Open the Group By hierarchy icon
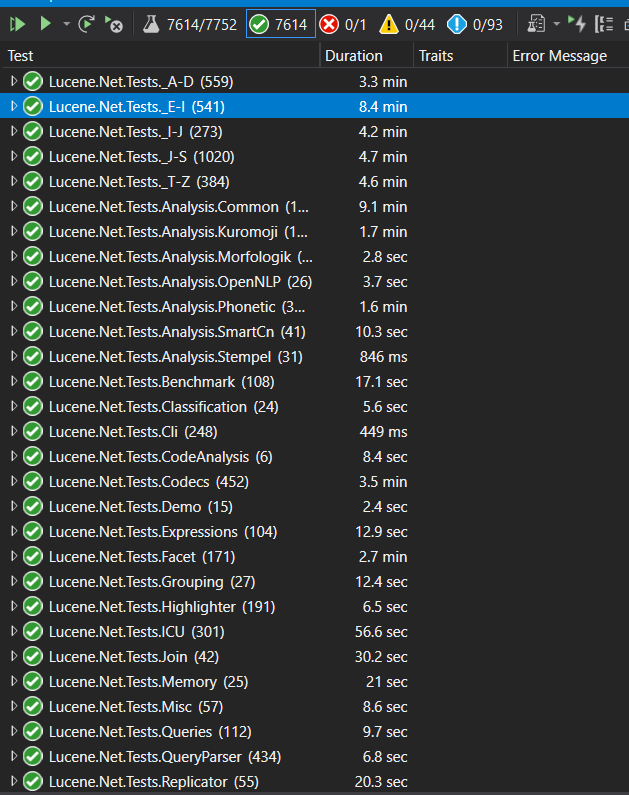 pos(604,24)
